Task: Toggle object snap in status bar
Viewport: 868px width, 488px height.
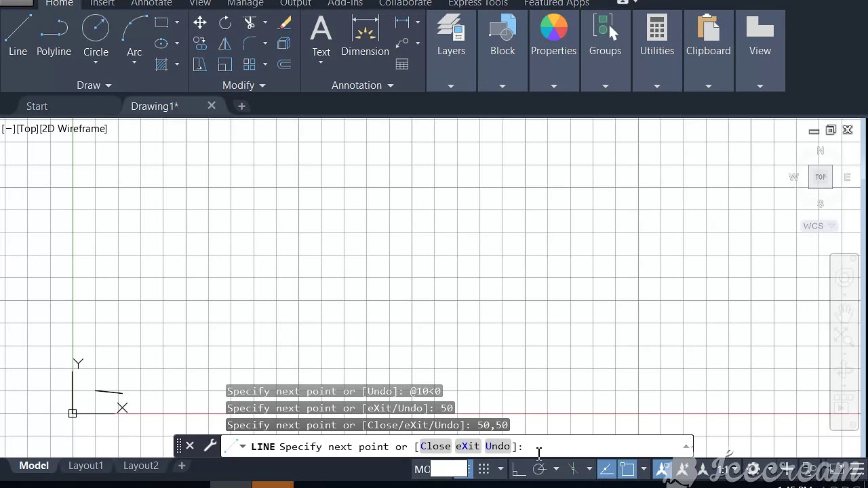Action: click(x=627, y=468)
